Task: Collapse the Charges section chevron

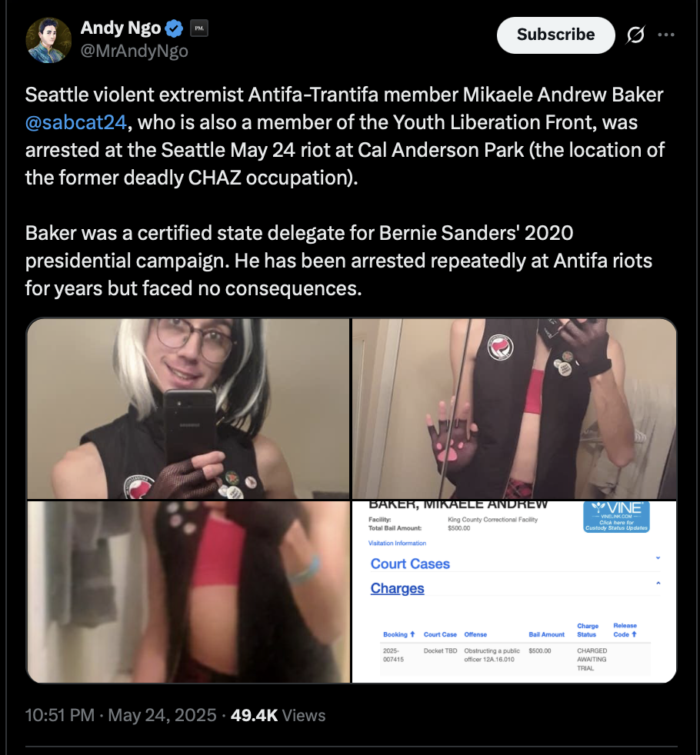Action: coord(658,583)
